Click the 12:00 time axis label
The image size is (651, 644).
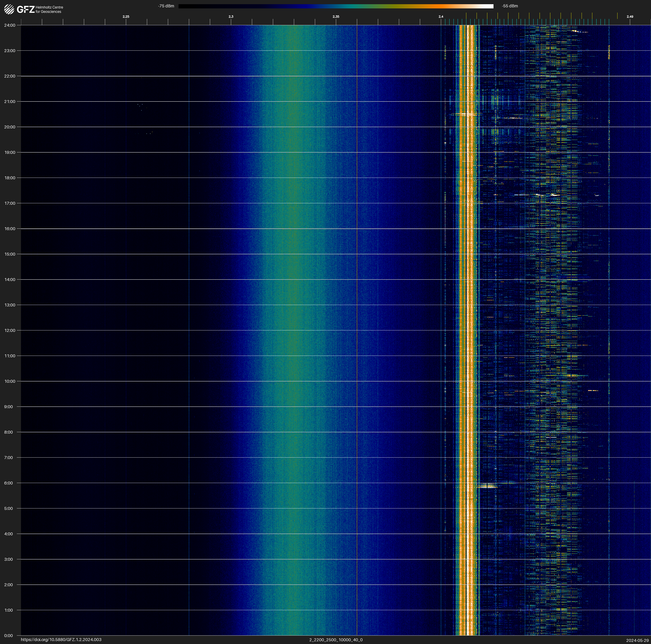pos(10,330)
